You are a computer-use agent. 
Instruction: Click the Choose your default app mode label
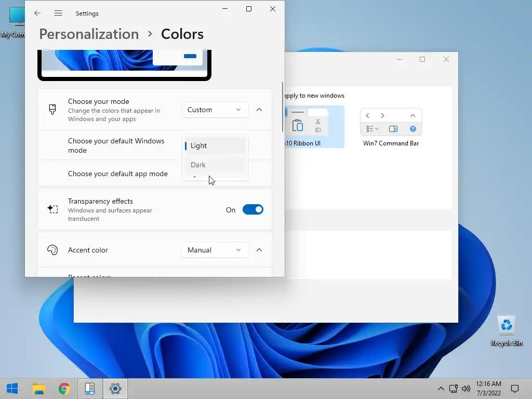118,174
